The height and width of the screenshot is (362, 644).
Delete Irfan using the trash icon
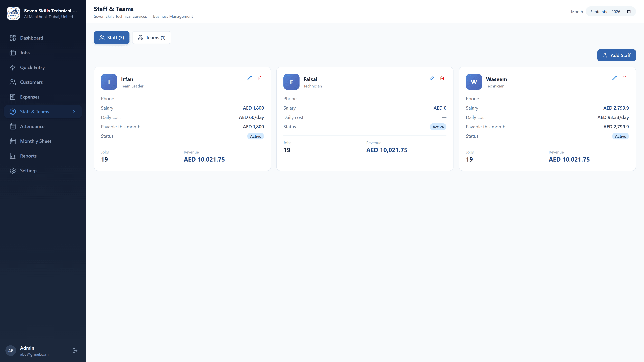pos(259,78)
